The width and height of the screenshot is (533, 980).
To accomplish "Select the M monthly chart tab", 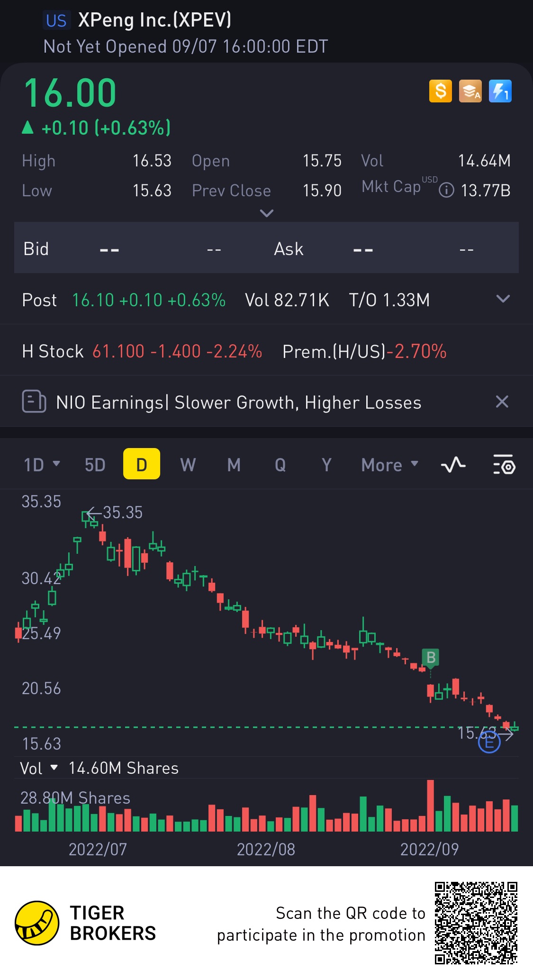I will (234, 465).
